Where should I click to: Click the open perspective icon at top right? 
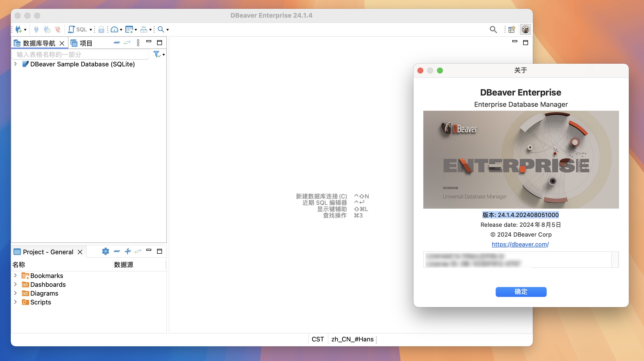[512, 30]
